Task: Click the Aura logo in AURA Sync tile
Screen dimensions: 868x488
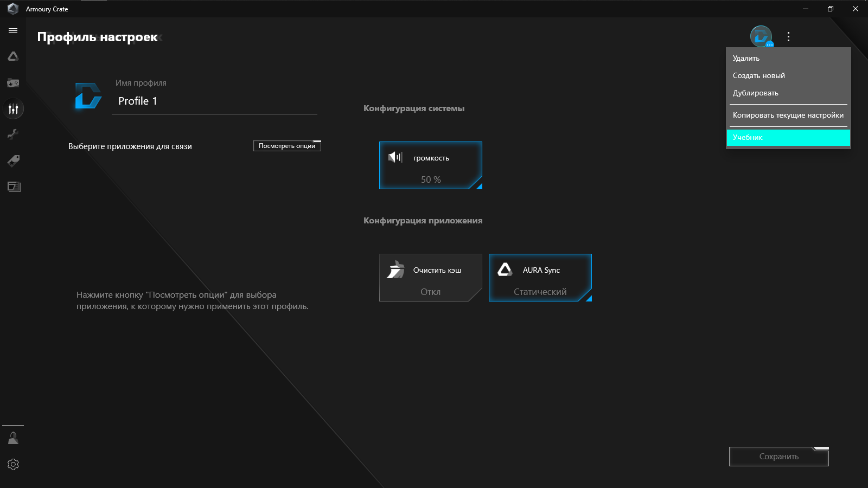Action: pos(505,269)
